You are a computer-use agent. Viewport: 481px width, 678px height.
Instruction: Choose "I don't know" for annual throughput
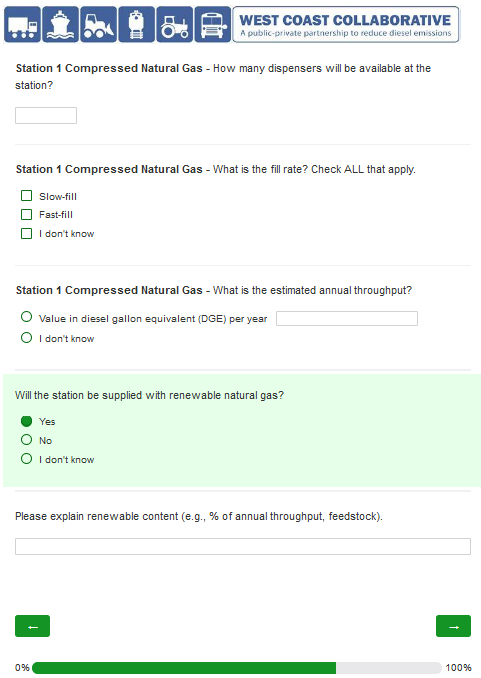click(x=26, y=337)
